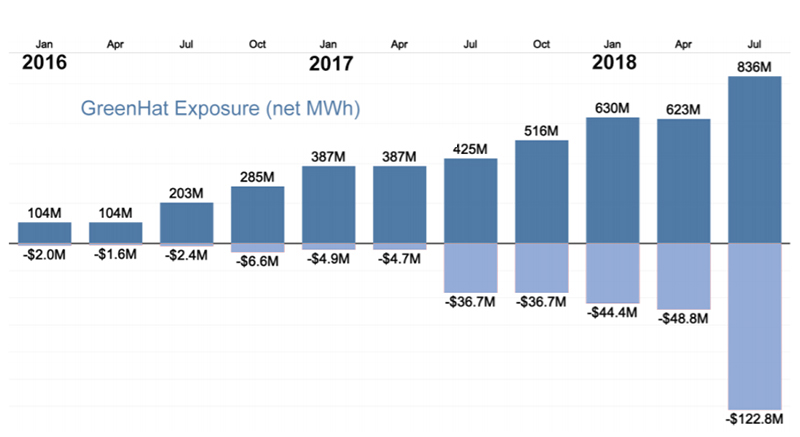Pick the 203M dark blue bar
Screen dimensions: 800x437
187,223
